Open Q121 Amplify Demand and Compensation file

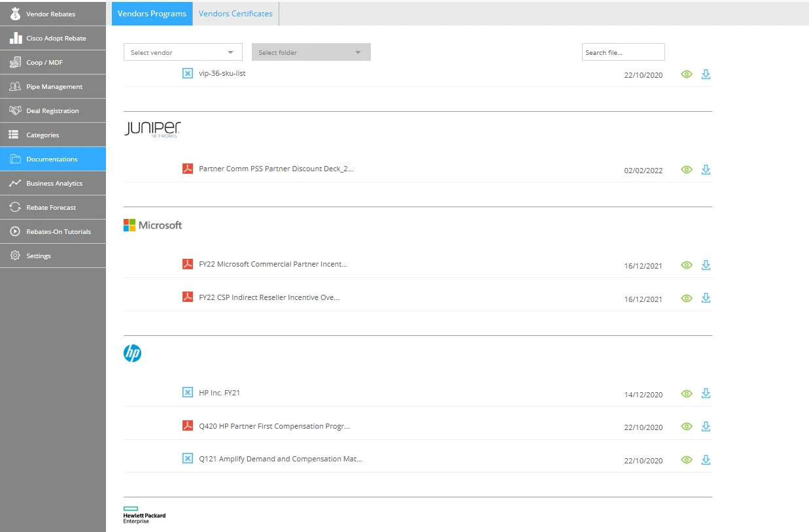pos(281,458)
